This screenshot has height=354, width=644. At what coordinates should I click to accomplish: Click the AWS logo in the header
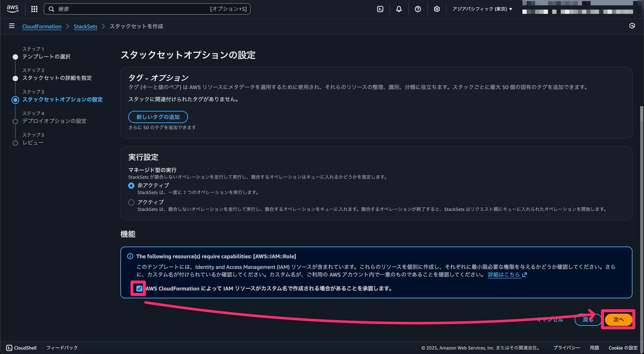pyautogui.click(x=13, y=9)
